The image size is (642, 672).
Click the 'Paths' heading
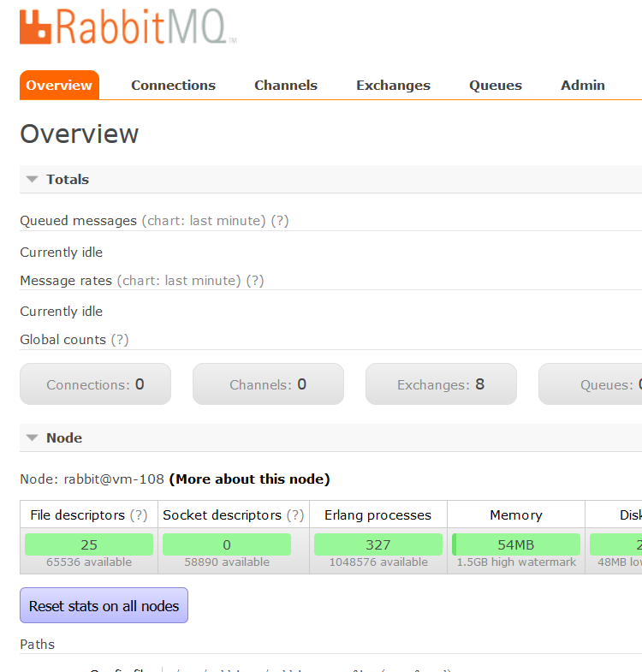[38, 644]
